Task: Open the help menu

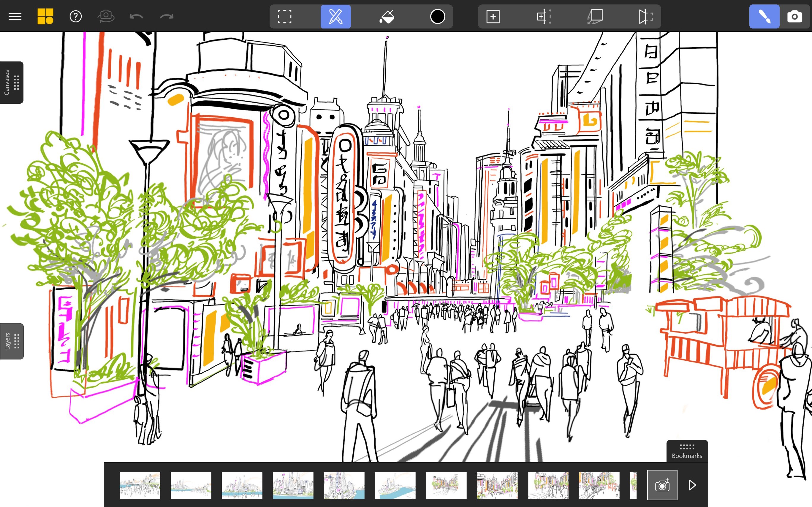Action: tap(75, 16)
